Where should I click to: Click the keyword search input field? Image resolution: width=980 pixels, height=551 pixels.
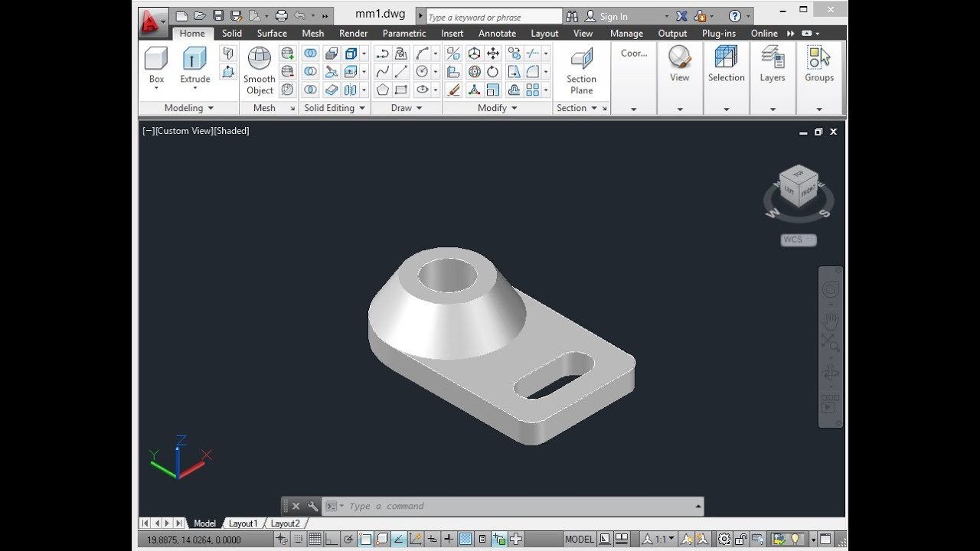(x=495, y=17)
